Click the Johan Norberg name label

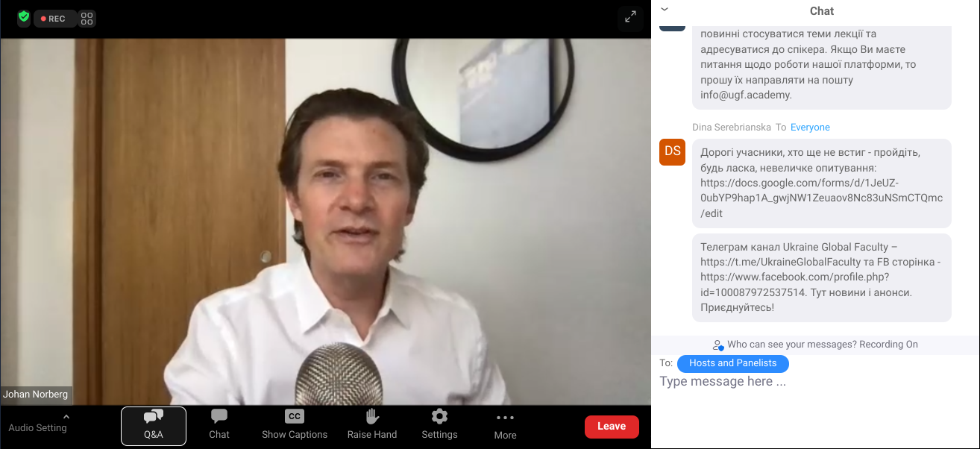click(x=37, y=395)
